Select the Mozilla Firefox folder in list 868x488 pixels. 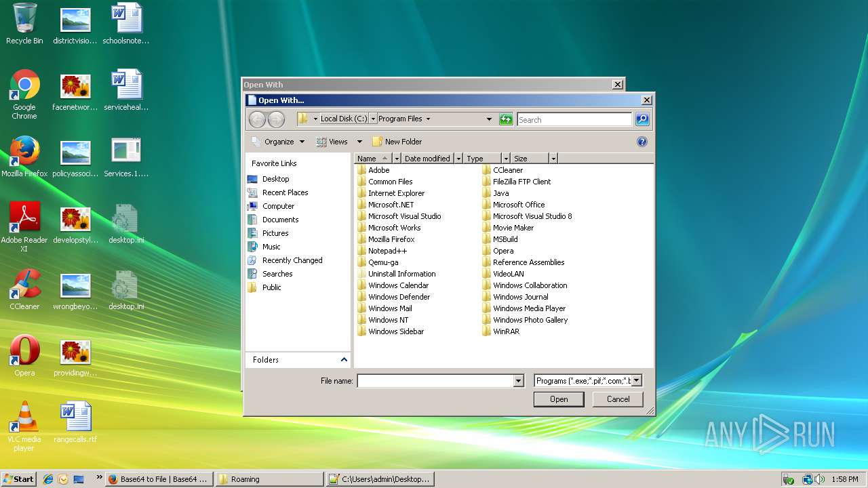(x=386, y=239)
